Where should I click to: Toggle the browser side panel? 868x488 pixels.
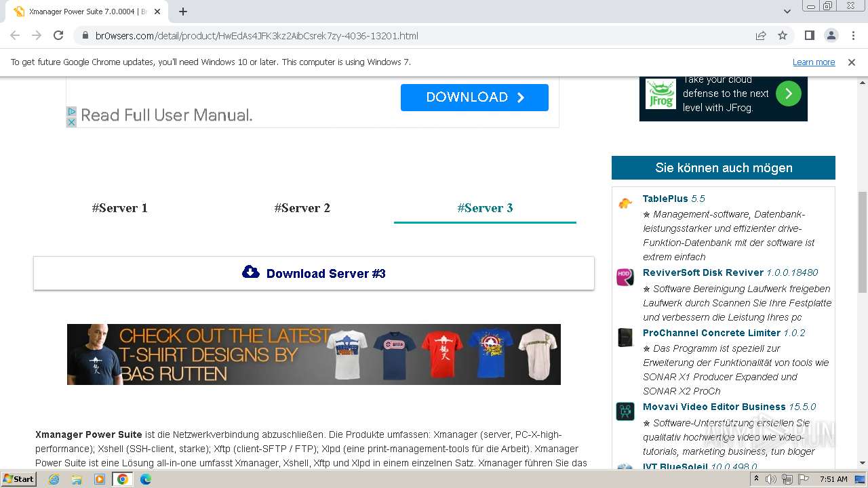(x=809, y=35)
